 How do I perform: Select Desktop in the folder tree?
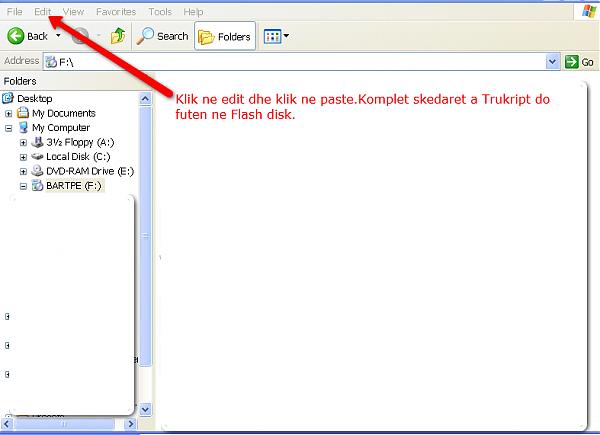(x=34, y=99)
